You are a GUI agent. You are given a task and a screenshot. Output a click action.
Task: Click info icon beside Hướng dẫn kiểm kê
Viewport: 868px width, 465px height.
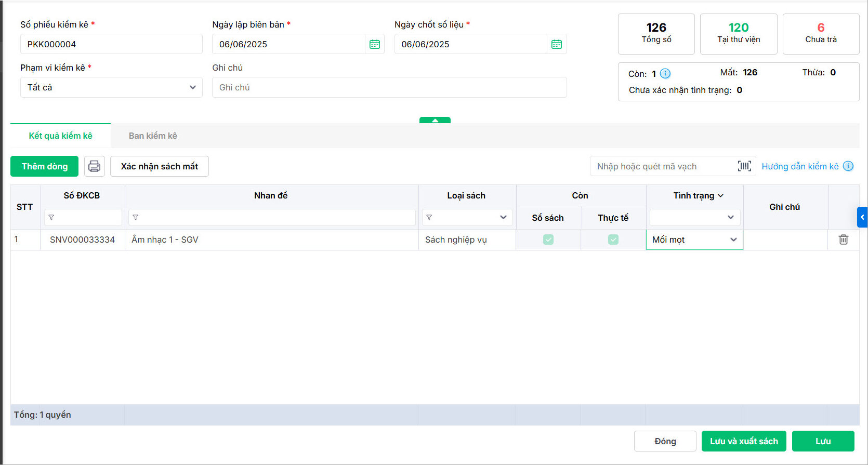848,166
